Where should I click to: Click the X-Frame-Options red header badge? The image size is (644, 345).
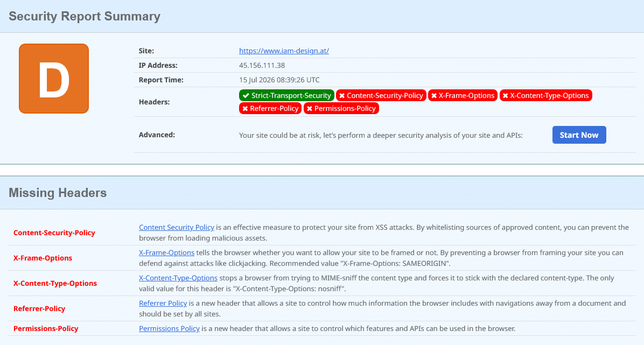pos(463,95)
